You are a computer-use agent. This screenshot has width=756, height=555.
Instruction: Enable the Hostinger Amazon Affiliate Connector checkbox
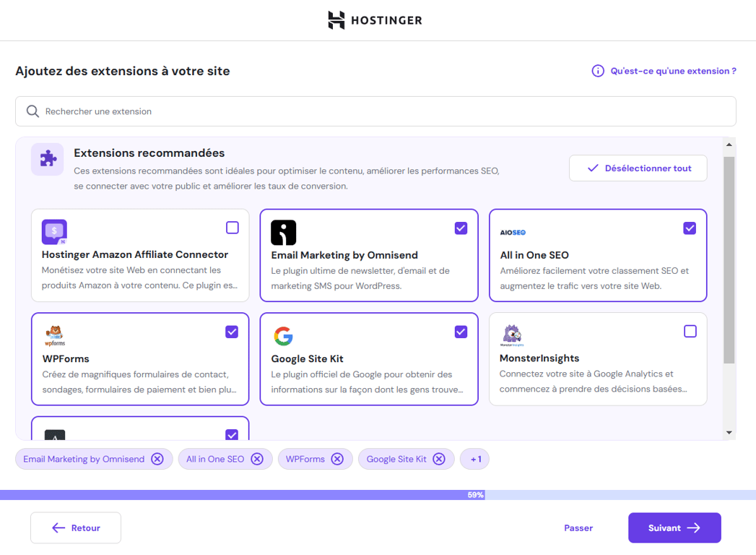232,228
